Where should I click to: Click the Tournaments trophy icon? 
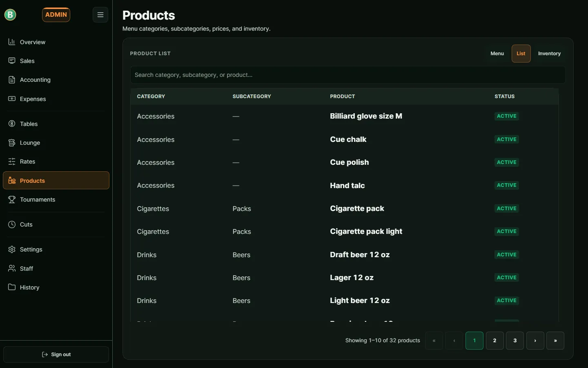point(12,200)
